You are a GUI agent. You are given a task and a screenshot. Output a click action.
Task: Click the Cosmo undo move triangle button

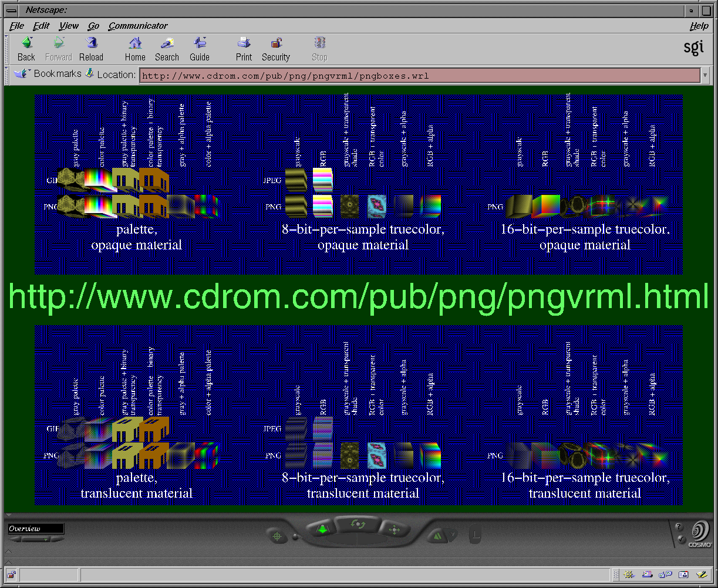[437, 535]
